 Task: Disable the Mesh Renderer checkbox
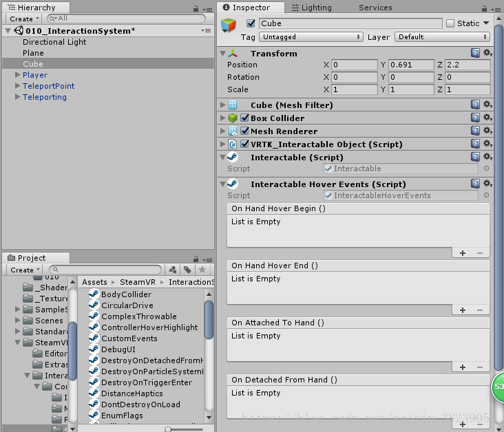(x=245, y=131)
